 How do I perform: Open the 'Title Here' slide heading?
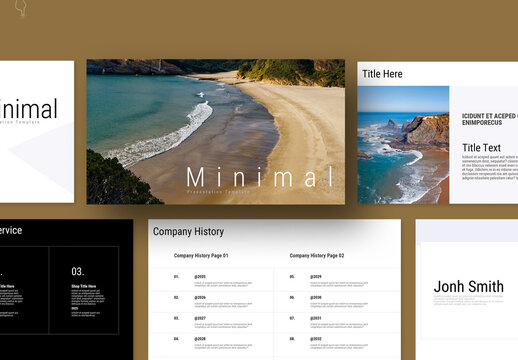click(x=382, y=74)
